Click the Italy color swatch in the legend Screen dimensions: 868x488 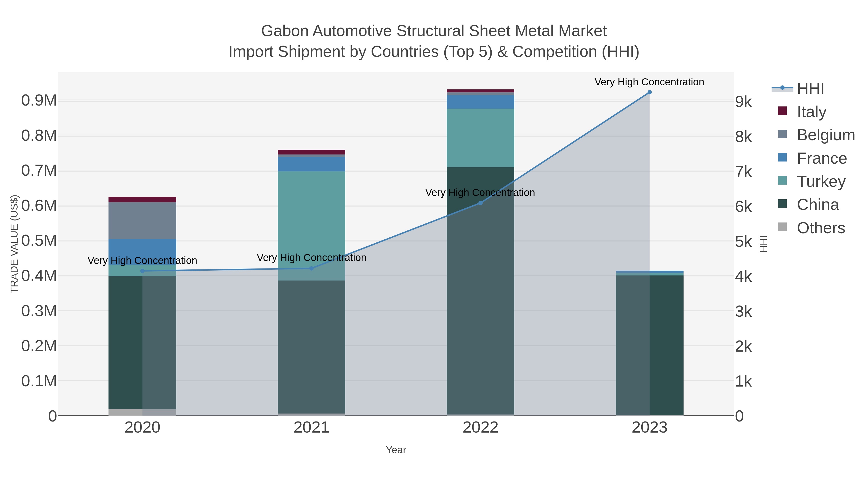point(782,111)
